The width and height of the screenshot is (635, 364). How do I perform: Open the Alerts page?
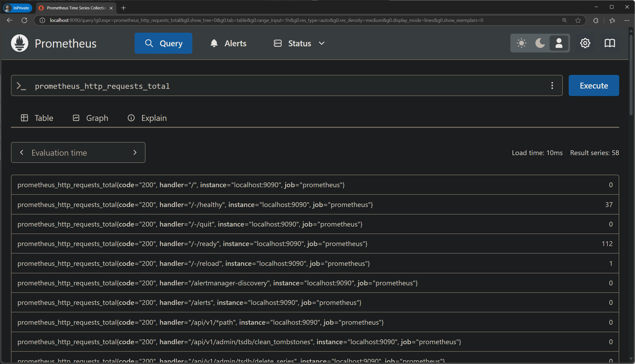point(228,43)
